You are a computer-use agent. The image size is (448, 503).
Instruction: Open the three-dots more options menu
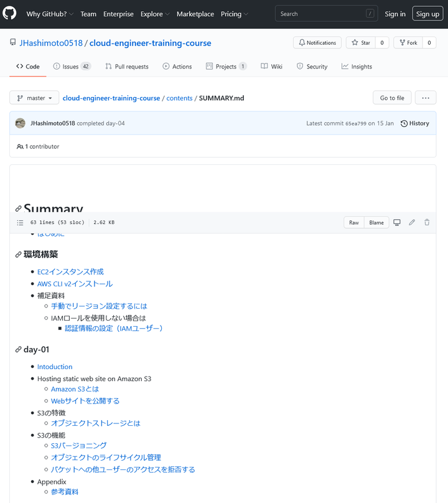pyautogui.click(x=426, y=98)
